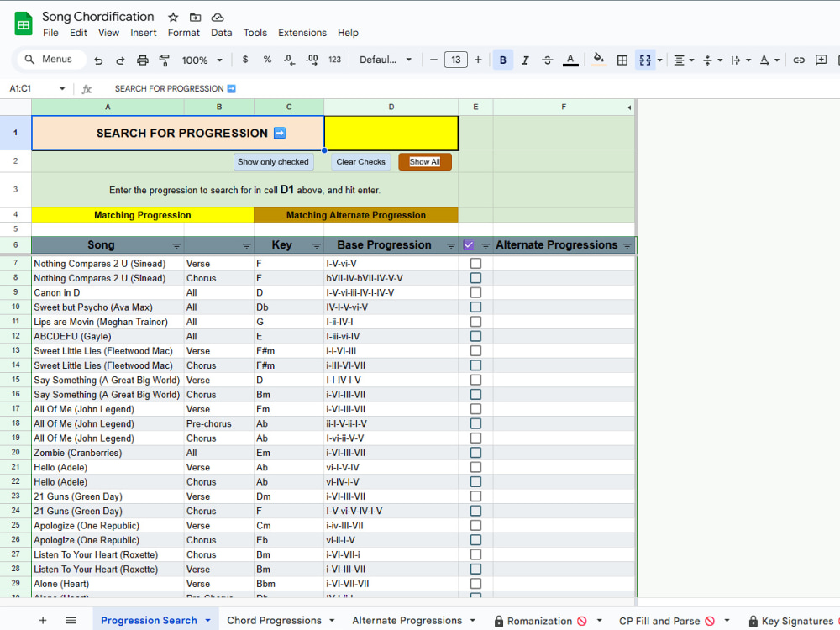
Task: Insert link using chain icon
Action: coord(799,60)
